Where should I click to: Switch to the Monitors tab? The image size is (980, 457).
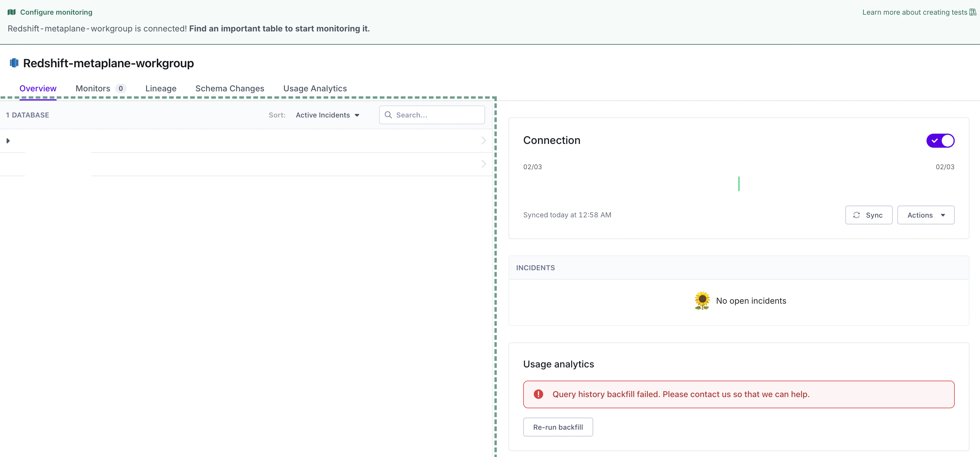tap(101, 89)
